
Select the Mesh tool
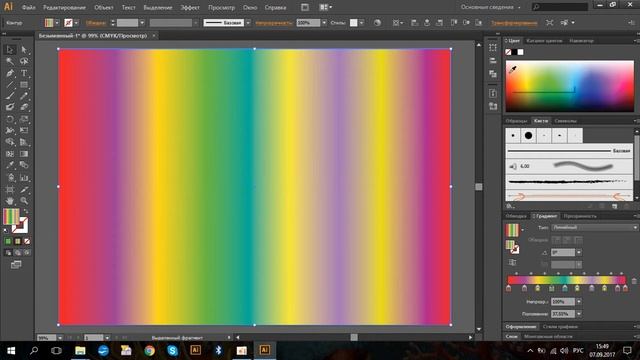10,154
